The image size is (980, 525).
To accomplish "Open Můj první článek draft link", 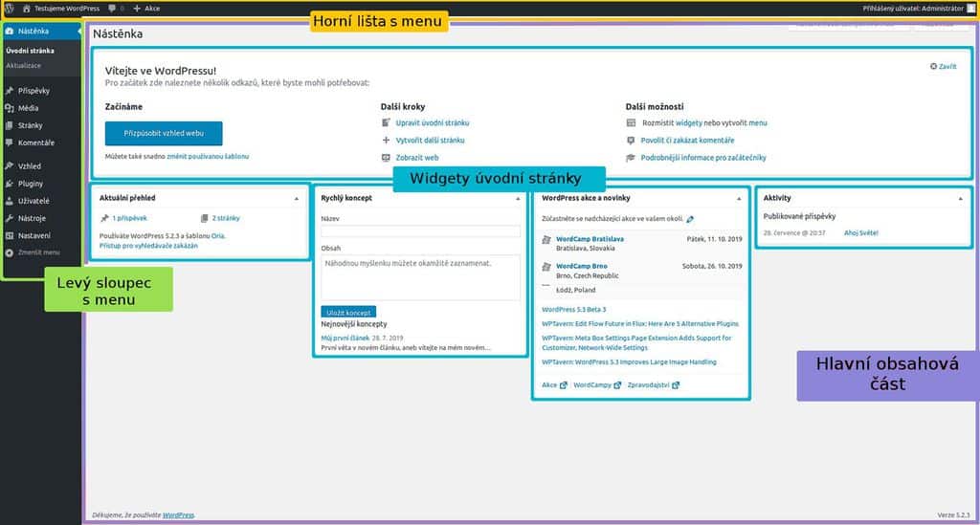I will coord(345,339).
